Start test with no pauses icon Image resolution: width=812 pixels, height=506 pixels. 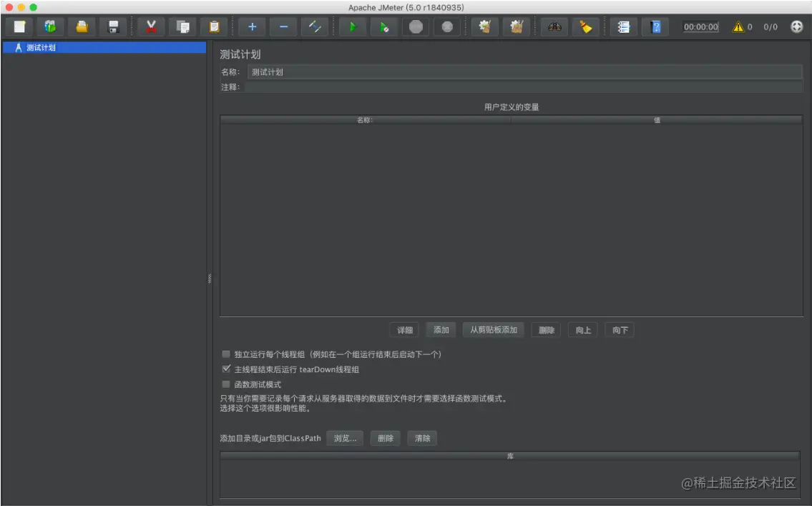tap(384, 27)
